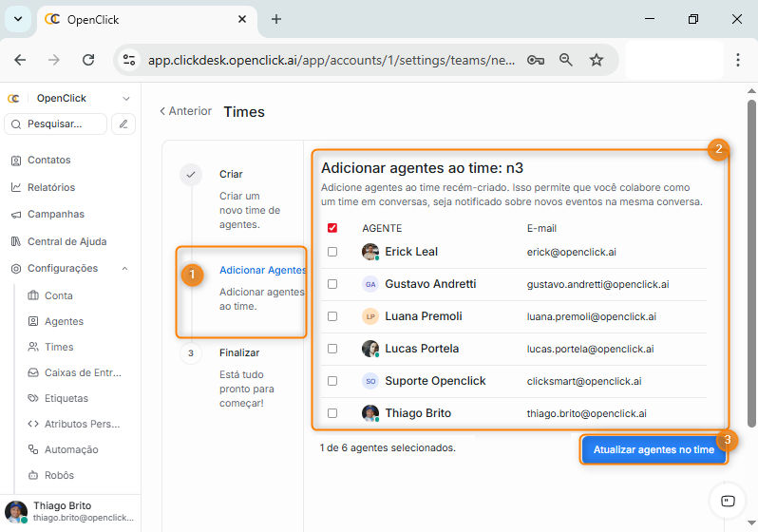Tick the checkbox next to Luana Premoli
The image size is (758, 532).
332,316
